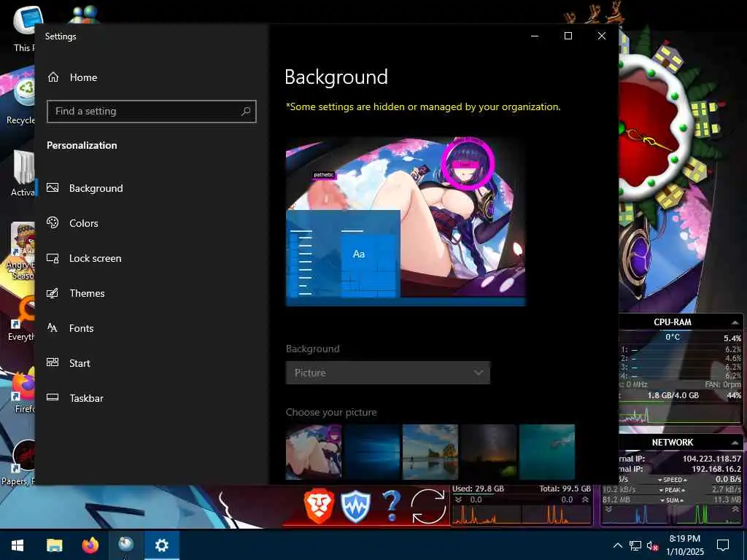Click the globe app taskbar icon
Screen dimensions: 747x560
125,545
